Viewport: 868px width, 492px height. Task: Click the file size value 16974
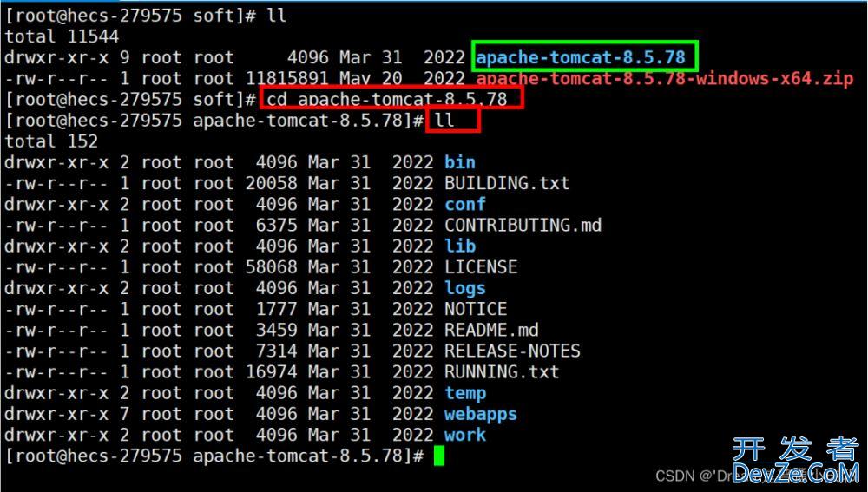tap(271, 372)
